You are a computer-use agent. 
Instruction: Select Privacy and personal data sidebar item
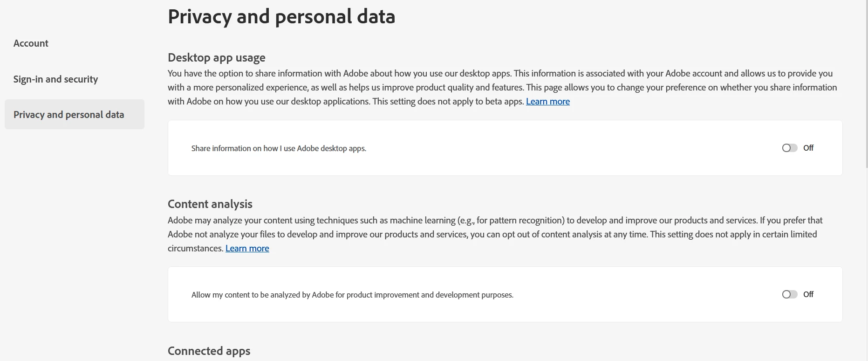75,114
